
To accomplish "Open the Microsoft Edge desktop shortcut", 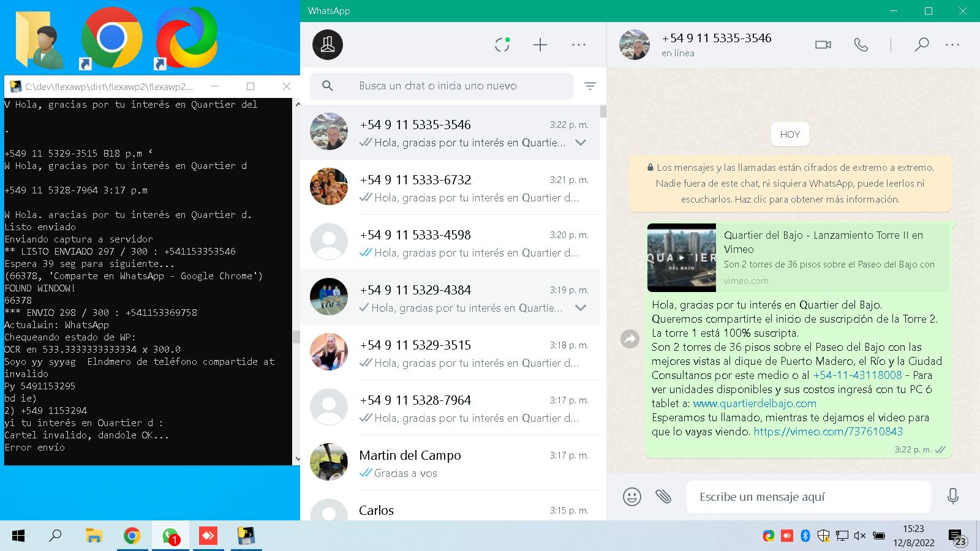I will point(186,39).
